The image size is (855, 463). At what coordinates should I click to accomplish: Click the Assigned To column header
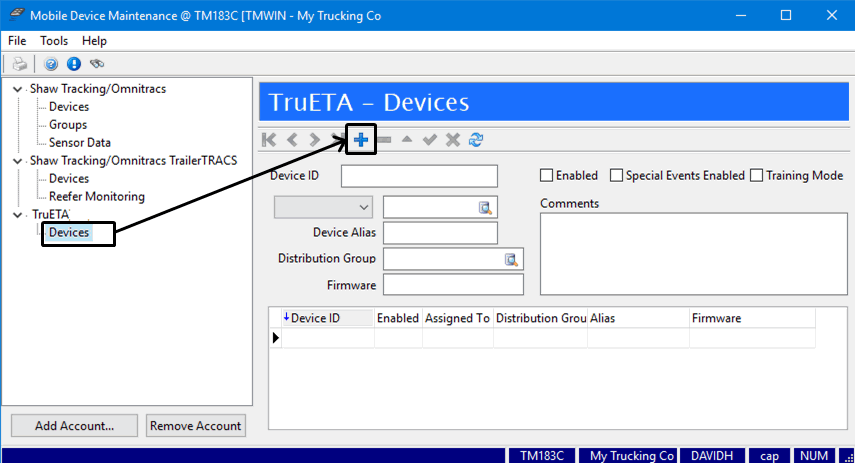[x=457, y=318]
